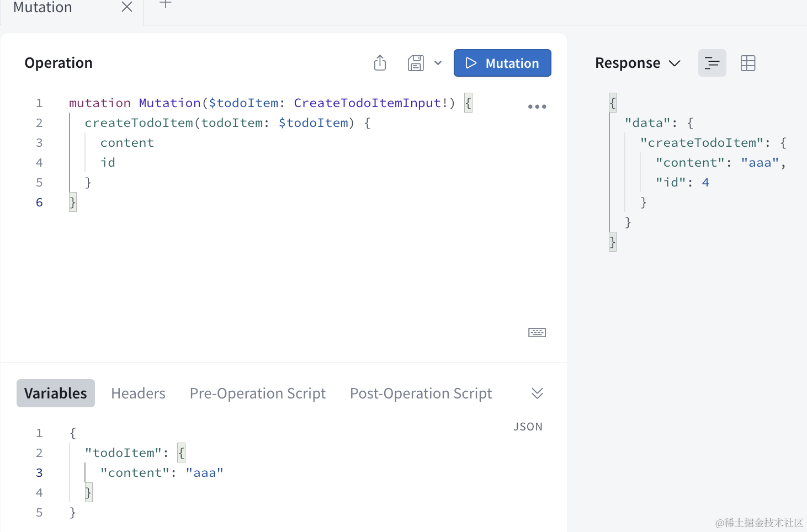Close the Mutation tab
807x532 pixels.
pos(127,7)
